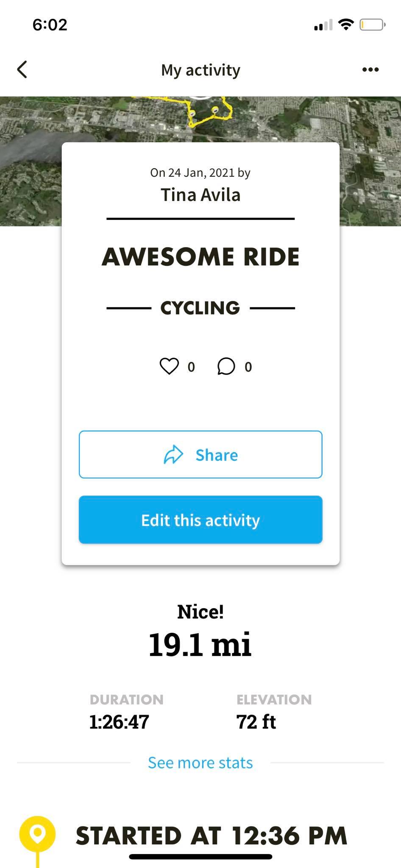401x868 pixels.
Task: Expand See more stats
Action: point(200,762)
